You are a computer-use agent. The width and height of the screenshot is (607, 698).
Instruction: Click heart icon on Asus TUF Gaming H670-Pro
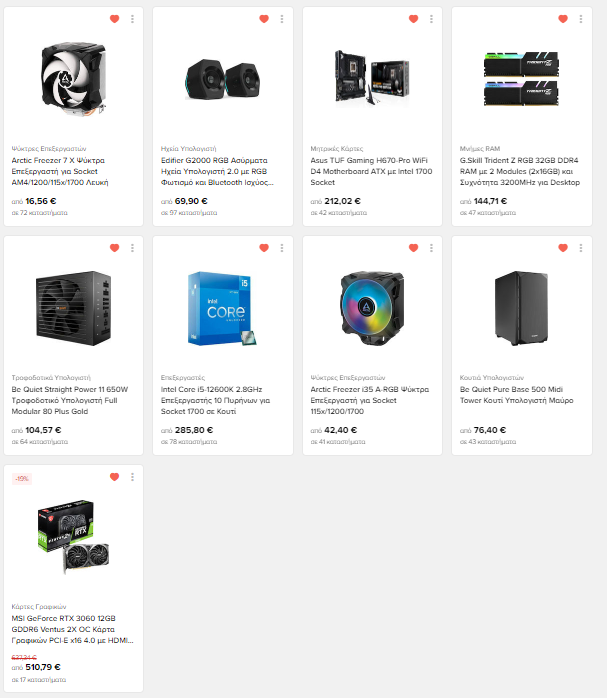tap(413, 19)
